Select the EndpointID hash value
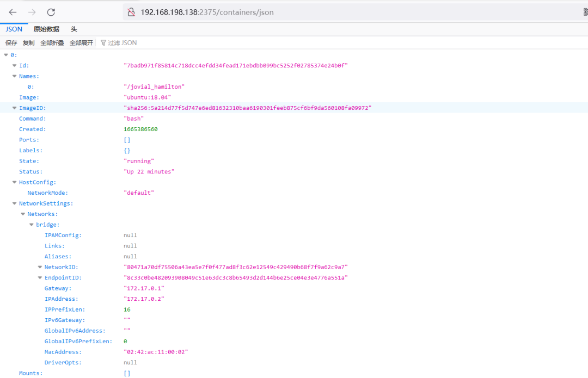Screen dimensions: 588x378 236,277
